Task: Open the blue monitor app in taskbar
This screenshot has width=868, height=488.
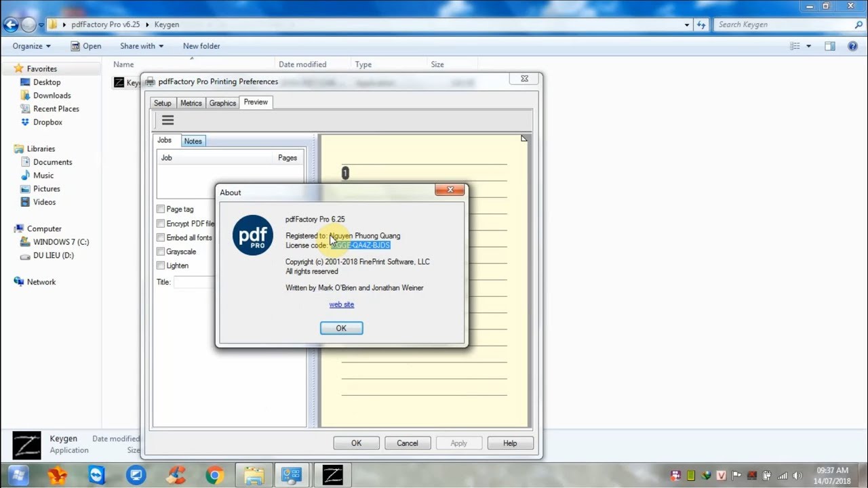Action: (136, 475)
